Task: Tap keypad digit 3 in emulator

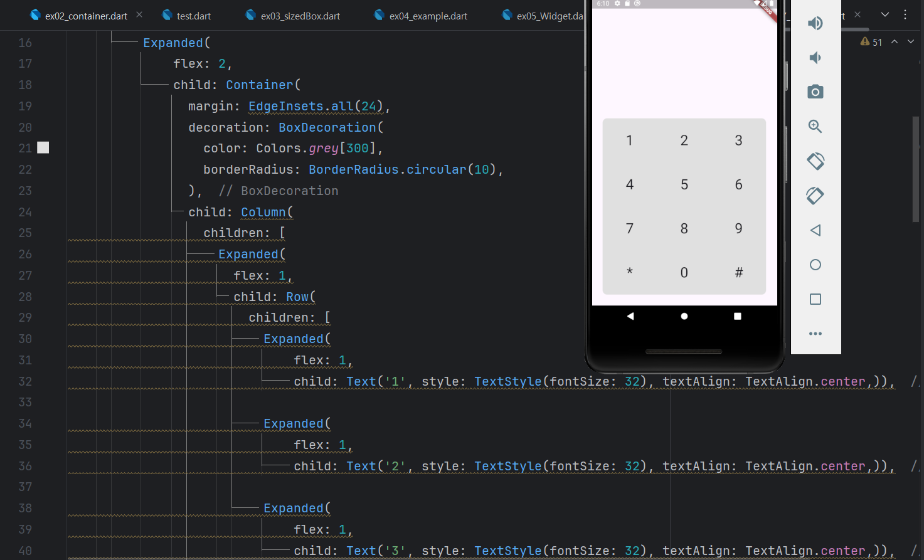Action: pyautogui.click(x=739, y=140)
